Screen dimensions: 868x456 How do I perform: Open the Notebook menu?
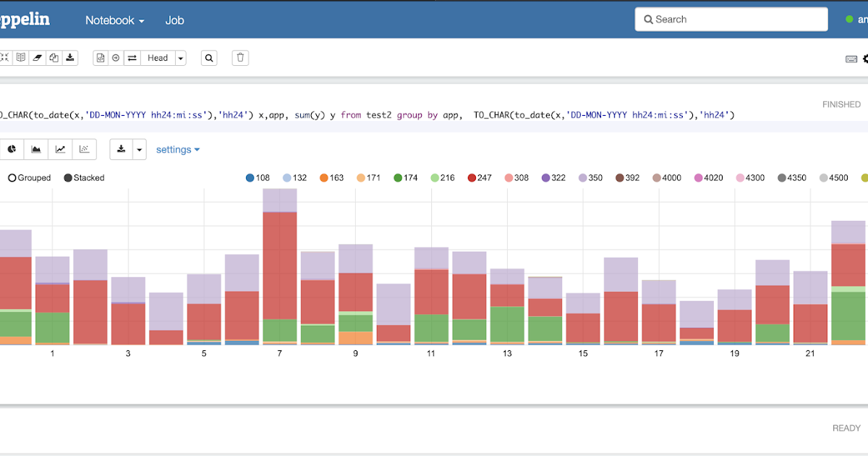click(x=114, y=20)
